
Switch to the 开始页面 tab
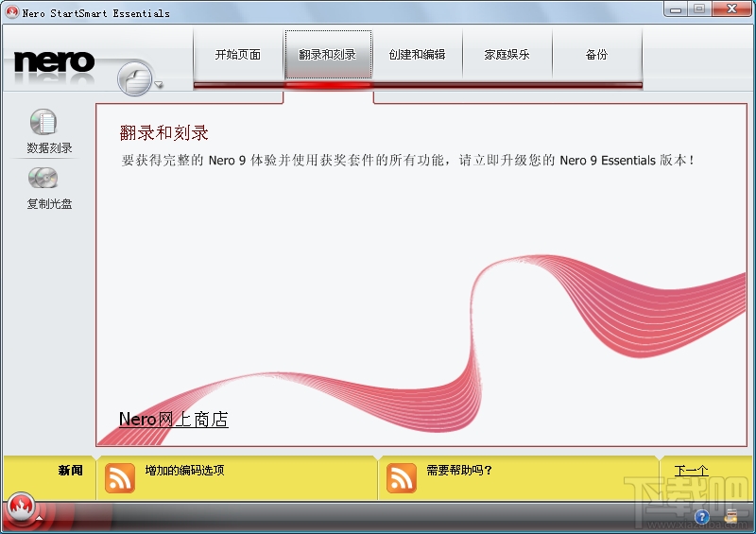238,55
